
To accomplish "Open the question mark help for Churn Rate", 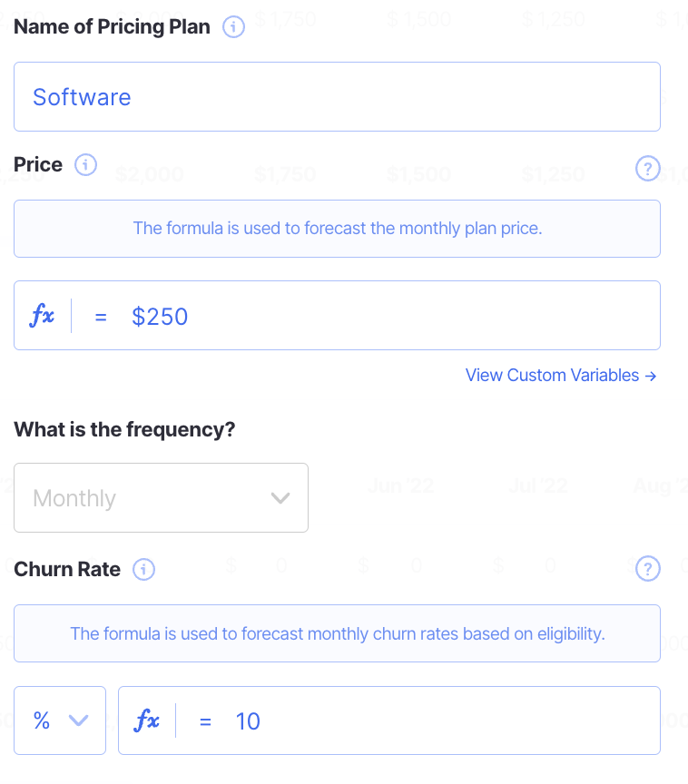I will (x=647, y=569).
